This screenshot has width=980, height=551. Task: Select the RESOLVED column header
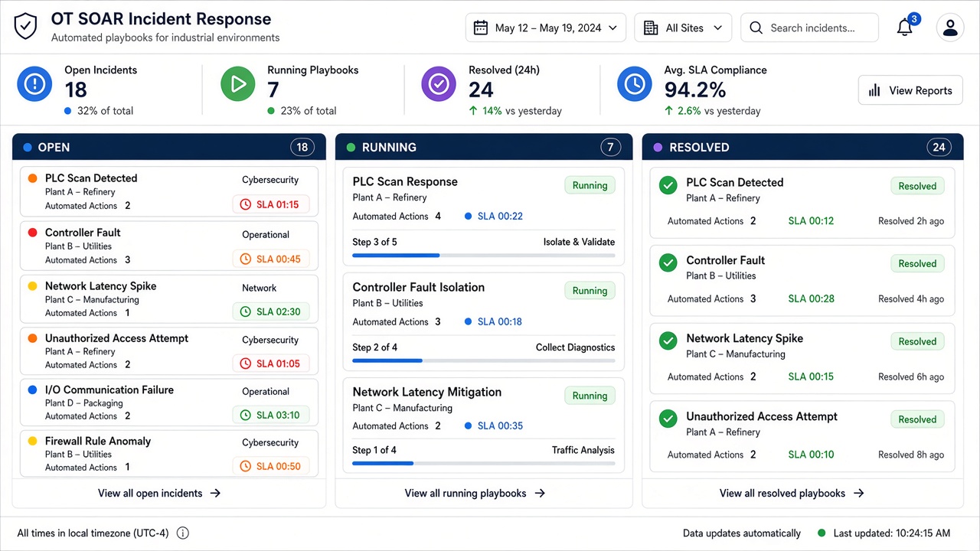(x=800, y=147)
